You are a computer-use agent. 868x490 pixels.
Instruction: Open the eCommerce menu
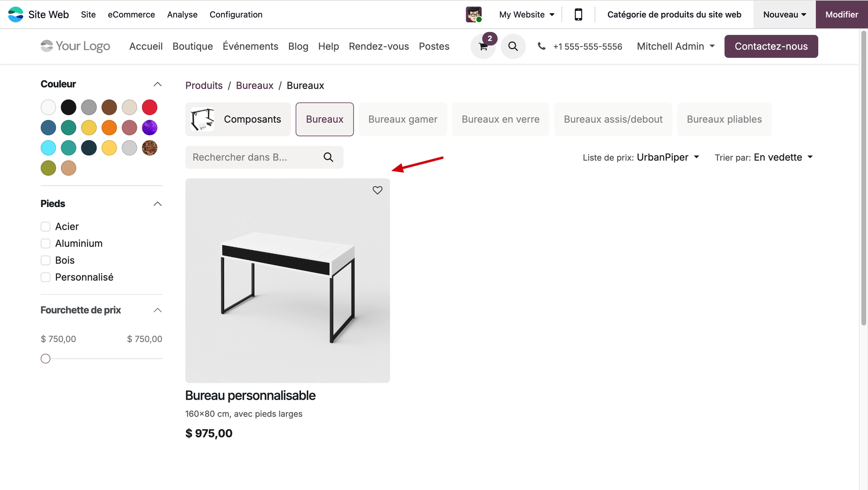pyautogui.click(x=131, y=14)
